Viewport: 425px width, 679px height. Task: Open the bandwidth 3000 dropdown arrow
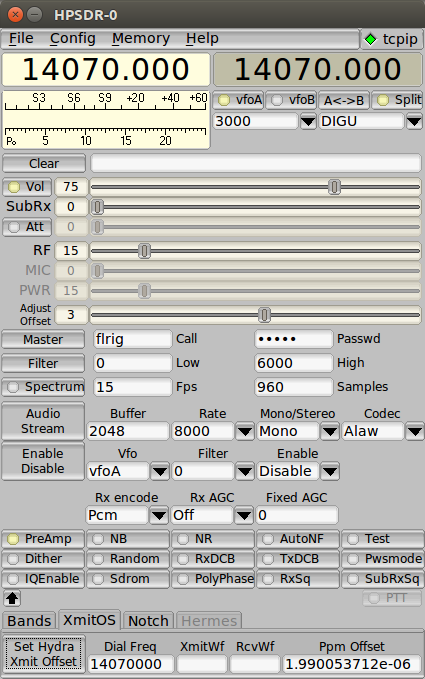[x=308, y=121]
